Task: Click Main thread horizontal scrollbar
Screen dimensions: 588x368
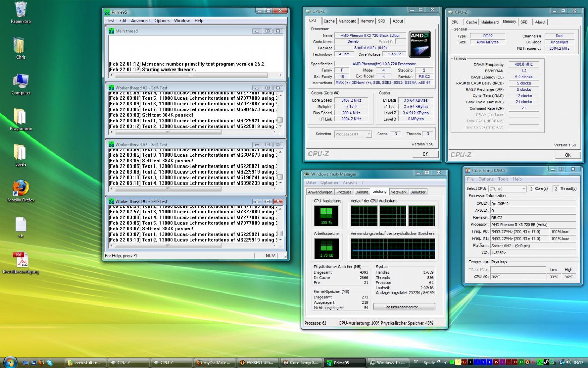Action: [x=191, y=75]
